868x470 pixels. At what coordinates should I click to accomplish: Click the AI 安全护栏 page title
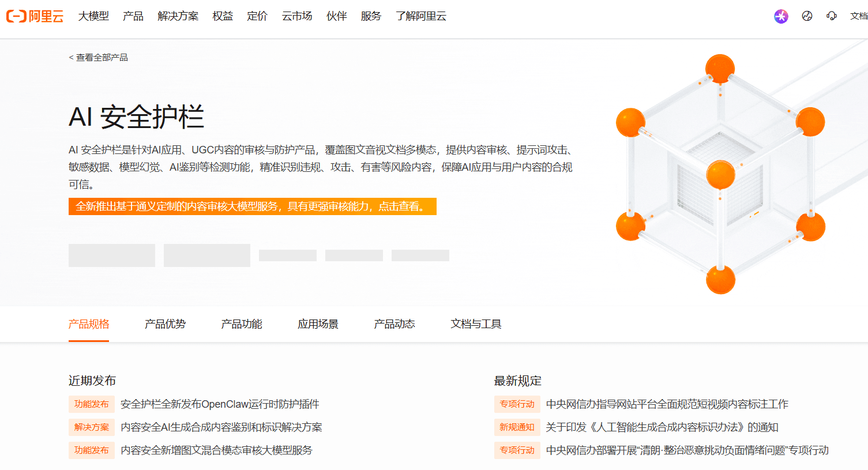[136, 117]
